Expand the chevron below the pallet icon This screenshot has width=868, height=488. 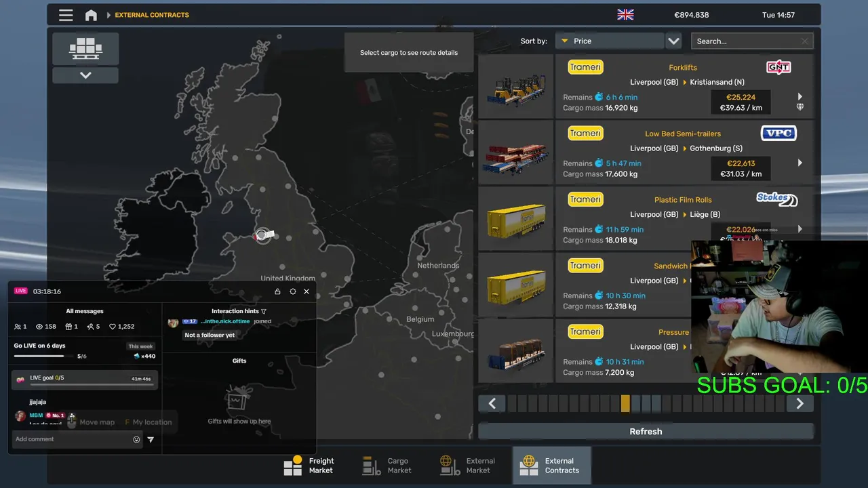click(85, 75)
